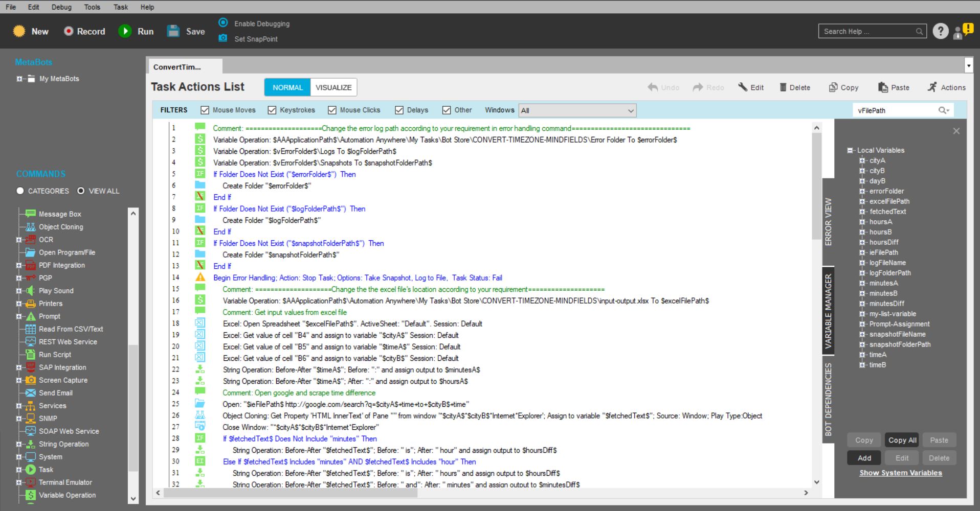This screenshot has height=511, width=980.
Task: Click the Save floppy disk icon
Action: pos(173,31)
